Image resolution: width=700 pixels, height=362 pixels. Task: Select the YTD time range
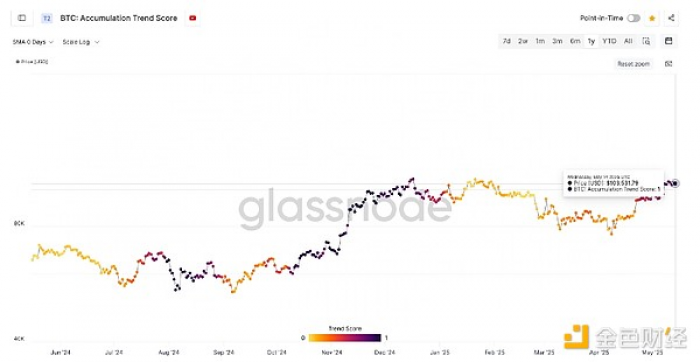(609, 41)
